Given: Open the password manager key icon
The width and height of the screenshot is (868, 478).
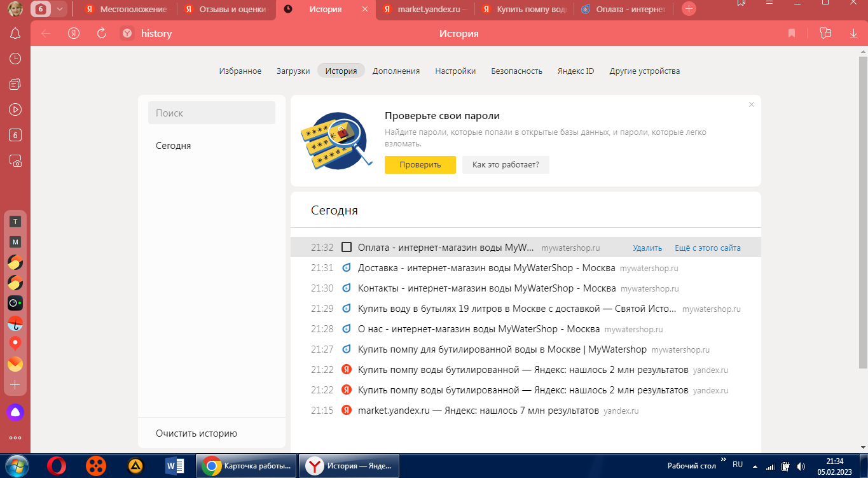Looking at the screenshot, I should [x=825, y=33].
